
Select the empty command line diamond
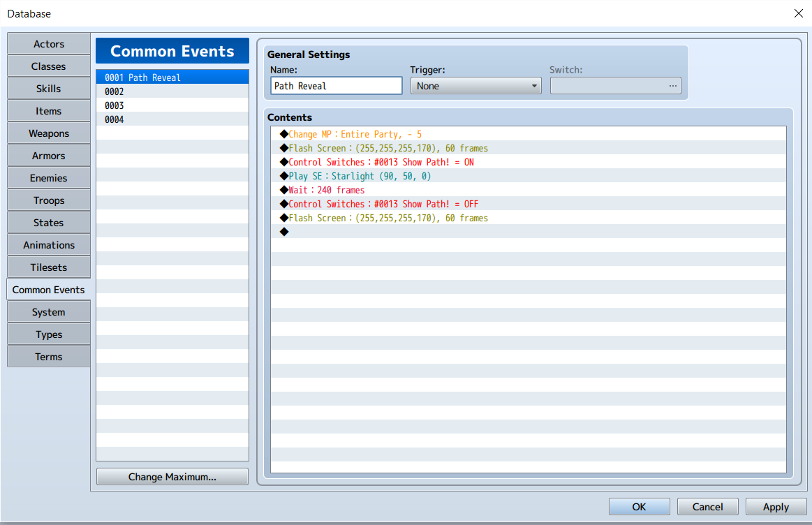283,232
